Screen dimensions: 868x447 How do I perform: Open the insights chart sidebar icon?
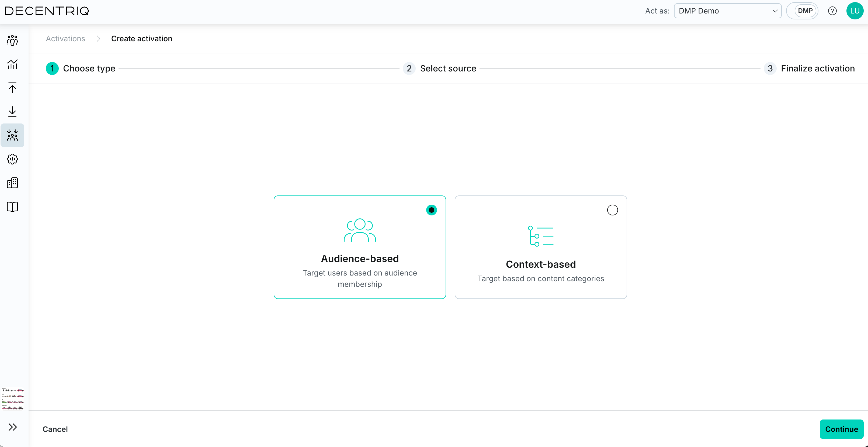coord(12,64)
